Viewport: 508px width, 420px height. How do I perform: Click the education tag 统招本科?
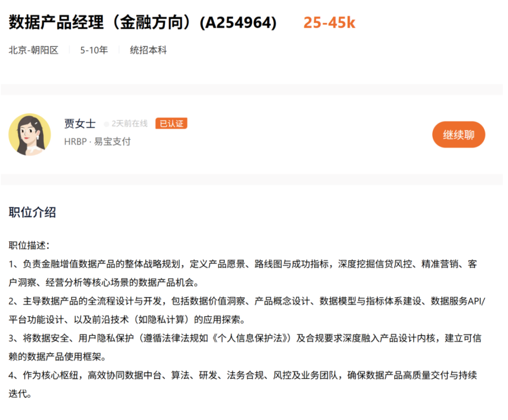(x=148, y=50)
